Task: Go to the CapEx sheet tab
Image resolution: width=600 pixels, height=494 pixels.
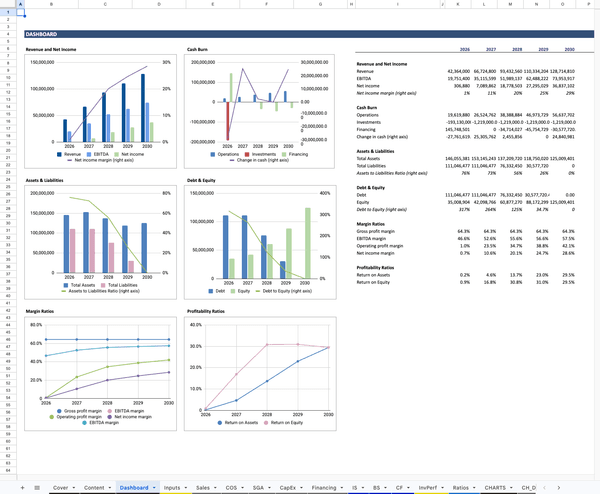Action: (x=288, y=487)
